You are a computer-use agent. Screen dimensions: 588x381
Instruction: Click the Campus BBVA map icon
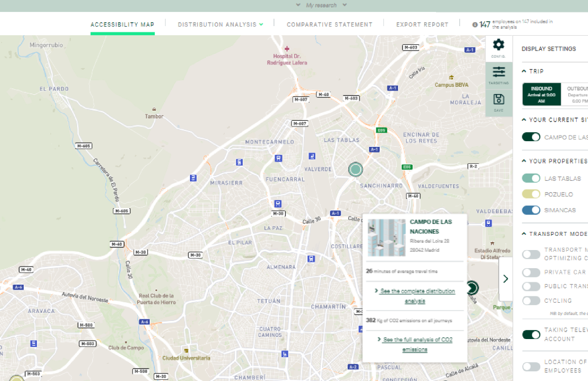coord(451,77)
